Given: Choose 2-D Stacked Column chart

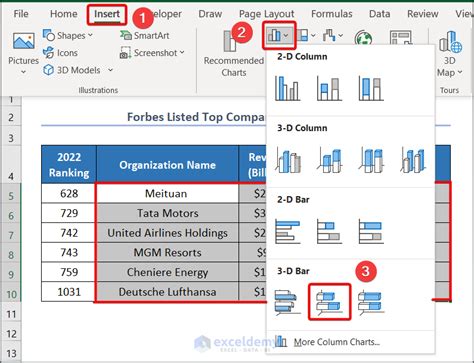Looking at the screenshot, I should (329, 88).
